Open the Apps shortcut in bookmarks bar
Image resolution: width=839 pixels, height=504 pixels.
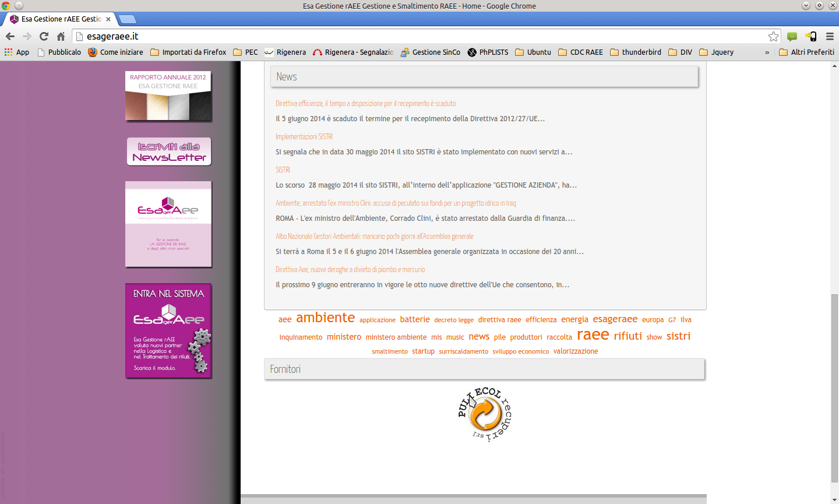tap(16, 52)
